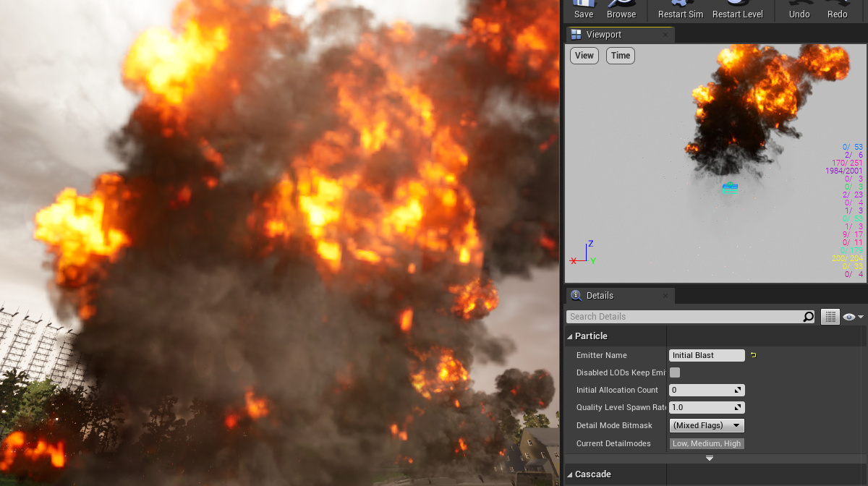Close the Viewport tab
The height and width of the screenshot is (486, 868).
click(x=665, y=35)
